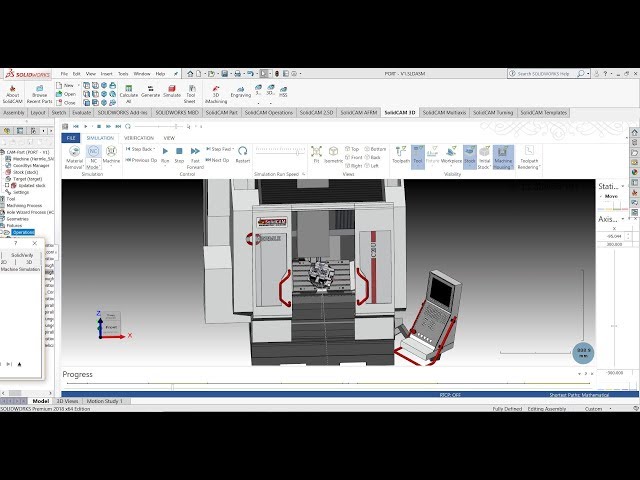Switch to Motion Study 1 tab
Image resolution: width=640 pixels, height=480 pixels.
[104, 401]
